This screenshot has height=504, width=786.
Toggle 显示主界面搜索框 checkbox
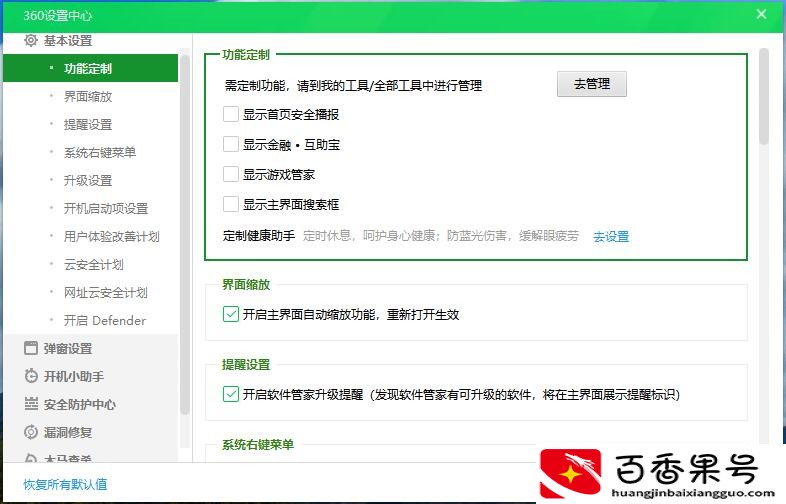(231, 204)
